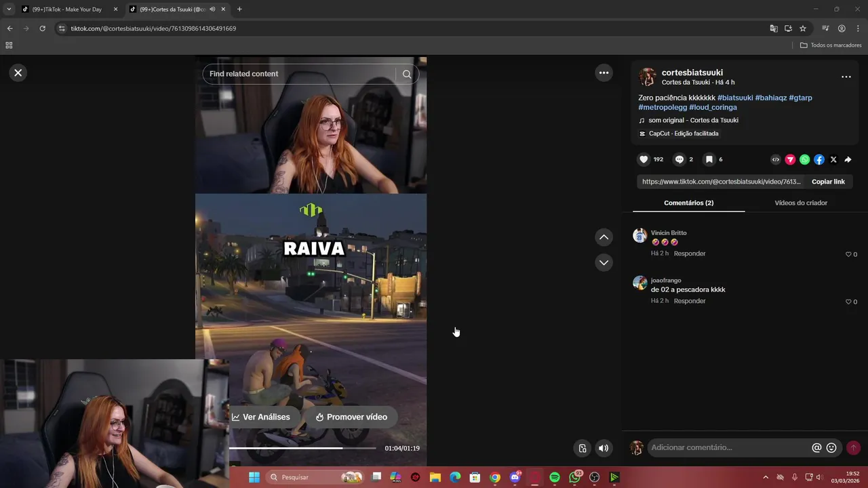Screen dimensions: 868x488
Task: Share the video on X
Action: 833,160
